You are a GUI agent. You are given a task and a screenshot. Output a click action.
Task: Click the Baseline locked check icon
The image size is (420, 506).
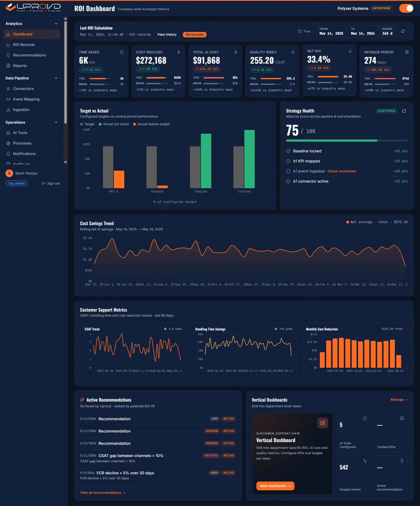(288, 151)
